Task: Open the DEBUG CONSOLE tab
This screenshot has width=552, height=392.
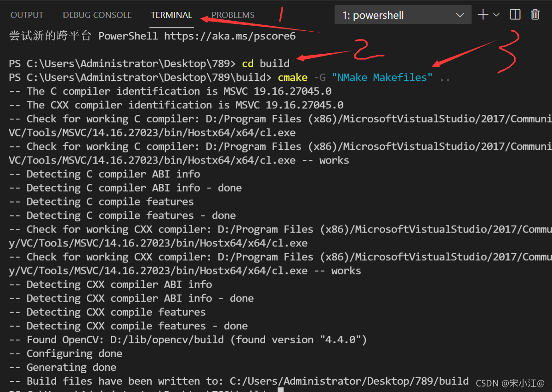Action: pos(97,15)
